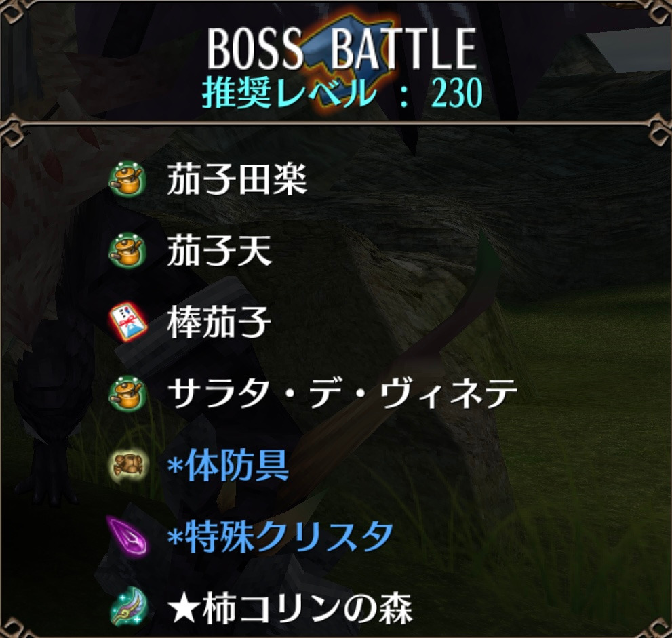Select the ★柿コリンの森 weapon entry
Screen dimensions: 672x638
point(290,608)
